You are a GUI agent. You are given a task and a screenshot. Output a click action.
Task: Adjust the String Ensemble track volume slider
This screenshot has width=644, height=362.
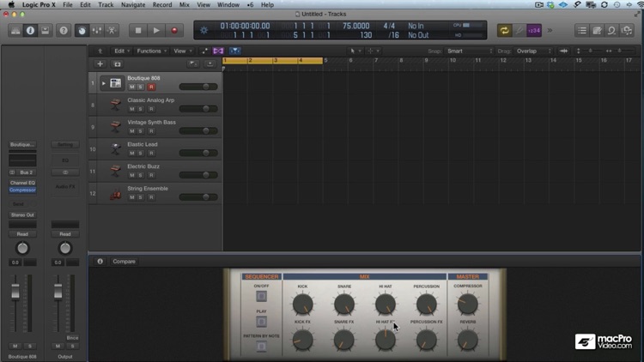pos(198,197)
